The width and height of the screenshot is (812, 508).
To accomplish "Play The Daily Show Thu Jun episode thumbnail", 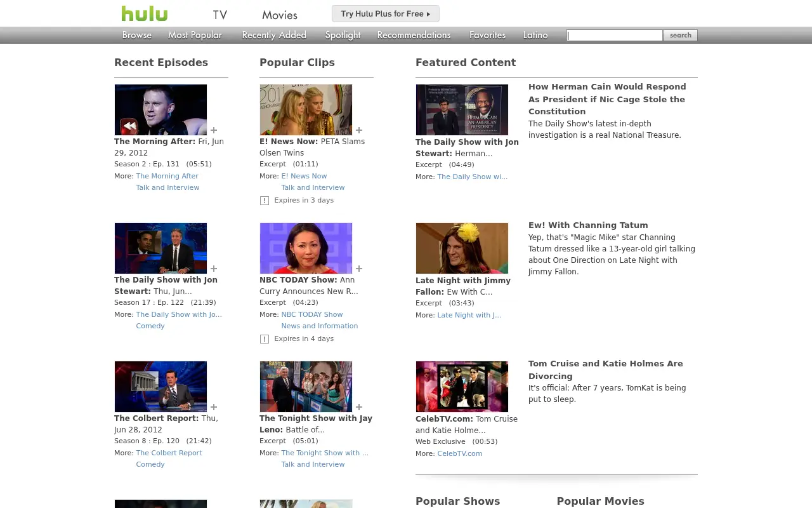I will (x=160, y=248).
